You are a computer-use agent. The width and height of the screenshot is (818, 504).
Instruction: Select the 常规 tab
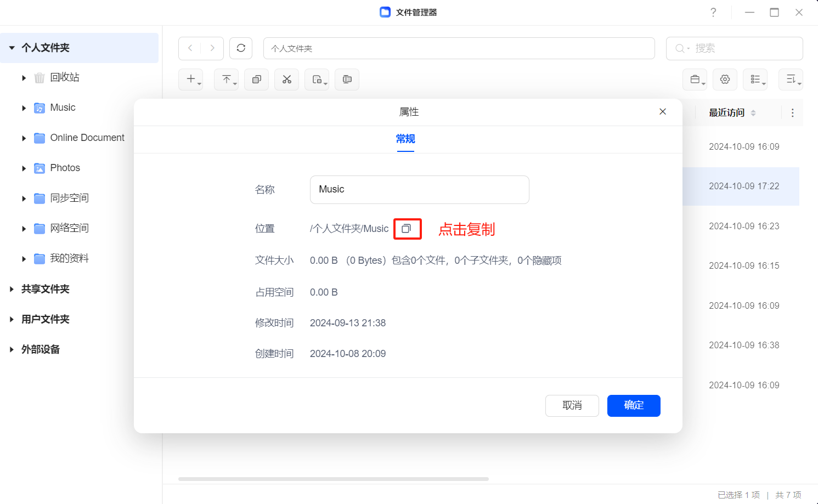pyautogui.click(x=405, y=139)
